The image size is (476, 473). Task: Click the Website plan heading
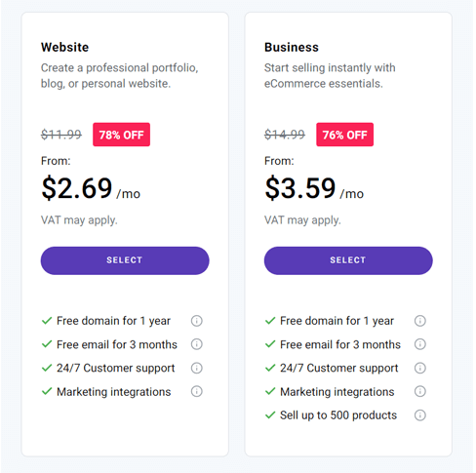click(x=64, y=47)
